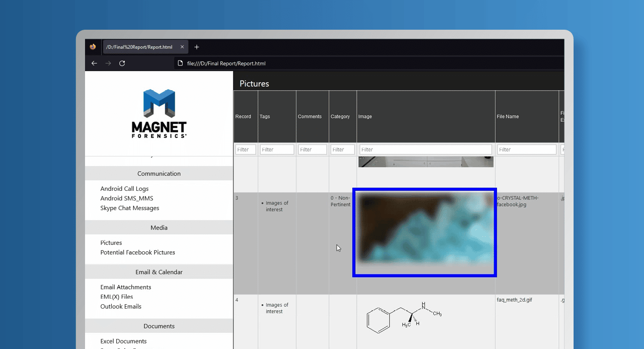Click the address bar URL
This screenshot has height=349, width=644.
click(x=226, y=63)
